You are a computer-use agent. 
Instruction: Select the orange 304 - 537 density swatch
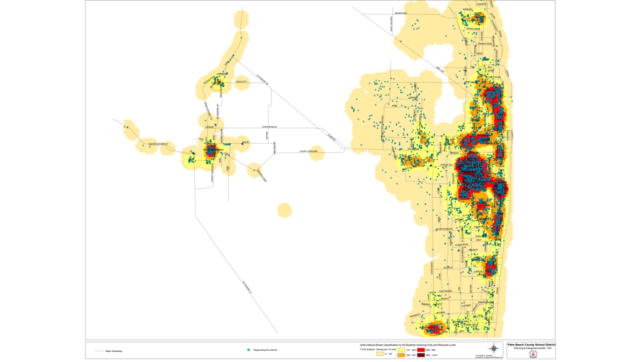pyautogui.click(x=401, y=355)
